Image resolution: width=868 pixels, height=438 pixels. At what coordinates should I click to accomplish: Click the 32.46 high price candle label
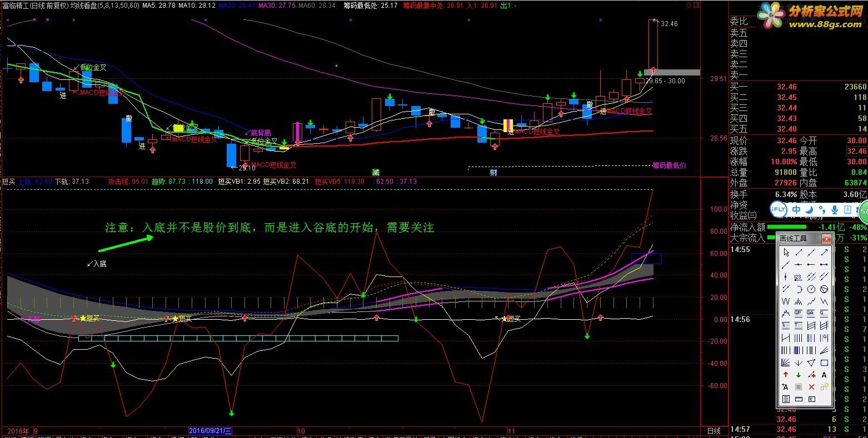click(x=670, y=24)
